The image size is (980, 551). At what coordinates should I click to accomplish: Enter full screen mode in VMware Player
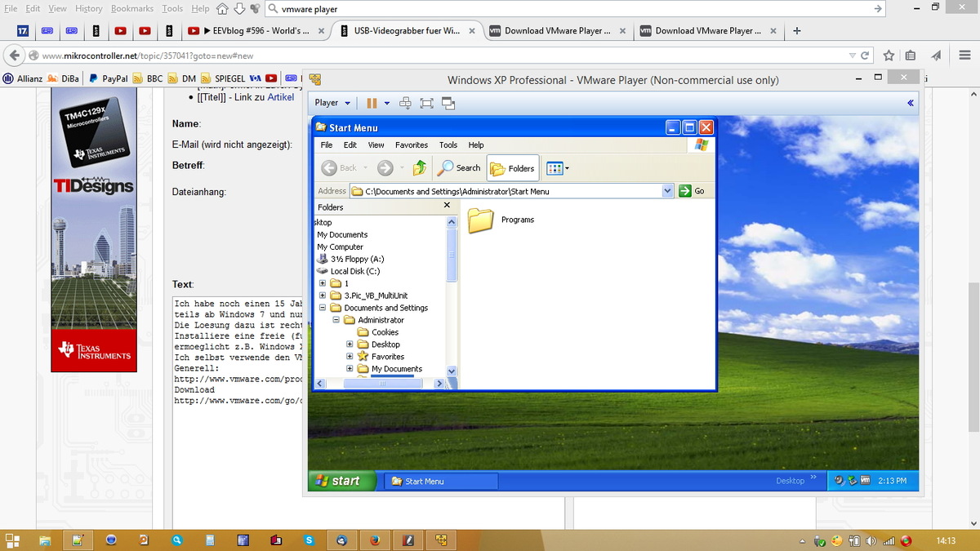pyautogui.click(x=426, y=103)
